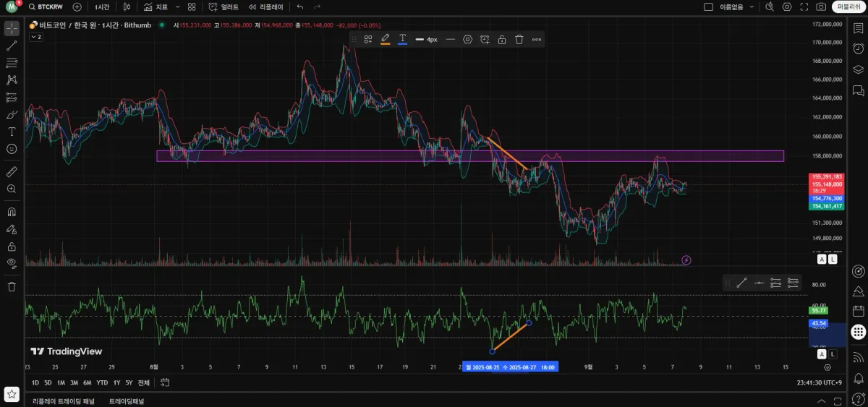Set time range to 3M
Screen dimensions: 868x407
pos(74,382)
